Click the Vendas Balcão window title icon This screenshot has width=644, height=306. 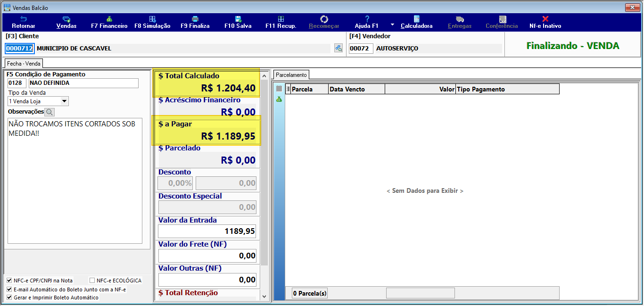click(x=7, y=8)
